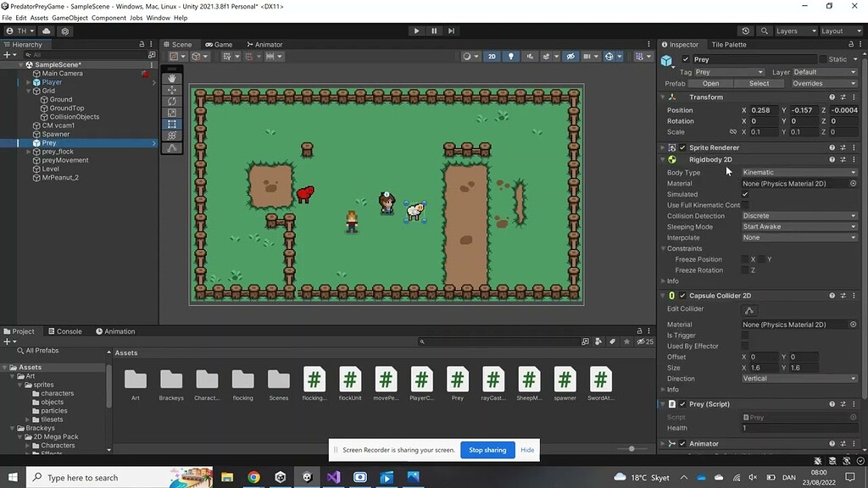Viewport: 868px width, 488px height.
Task: Click the prefab Overrides button
Action: (822, 83)
